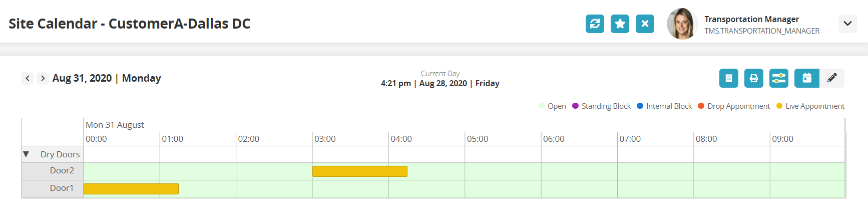
Task: Click the Standing Block purple legend dot
Action: tap(575, 106)
